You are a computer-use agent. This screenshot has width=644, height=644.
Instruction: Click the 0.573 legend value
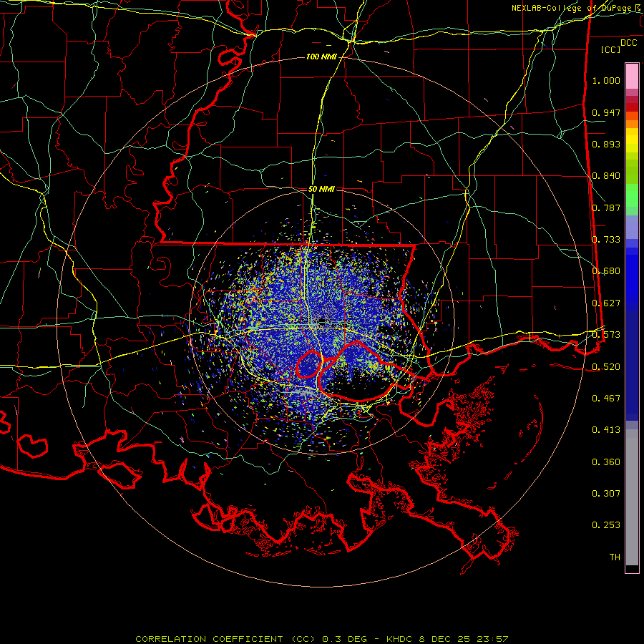[606, 335]
